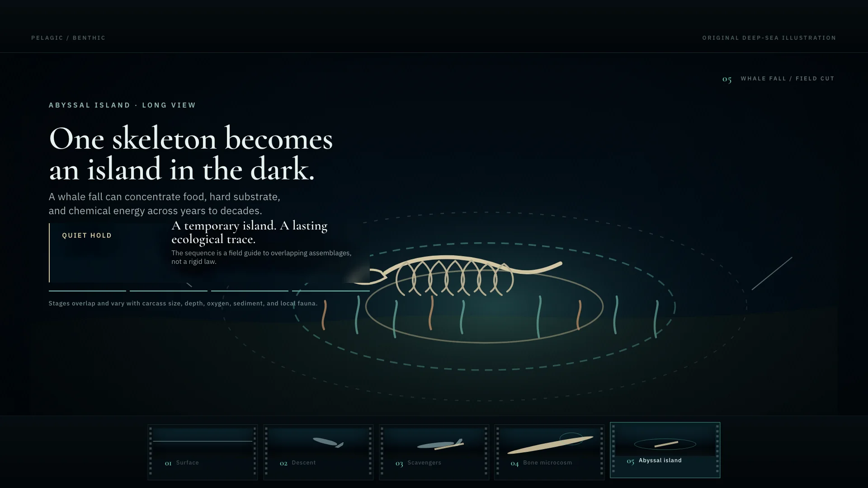Click the QUIET HOLD card label
This screenshot has width=868, height=488.
coord(87,235)
